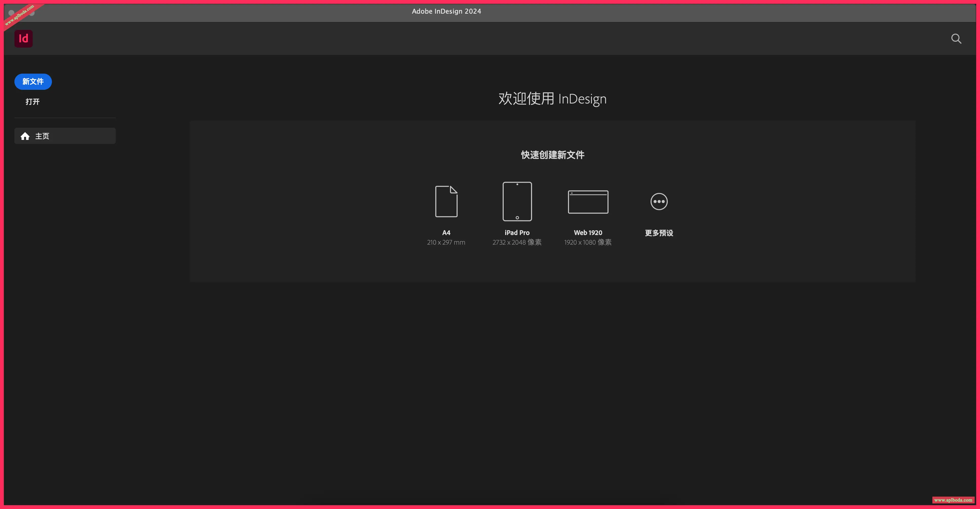Click the Adobe InDesign 2024 title bar text

pyautogui.click(x=446, y=11)
